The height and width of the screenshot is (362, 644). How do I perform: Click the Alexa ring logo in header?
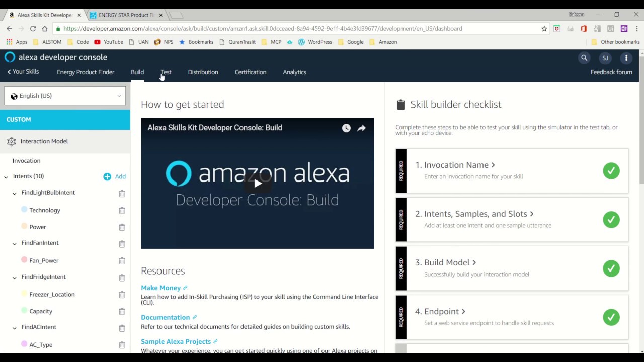pos(10,57)
